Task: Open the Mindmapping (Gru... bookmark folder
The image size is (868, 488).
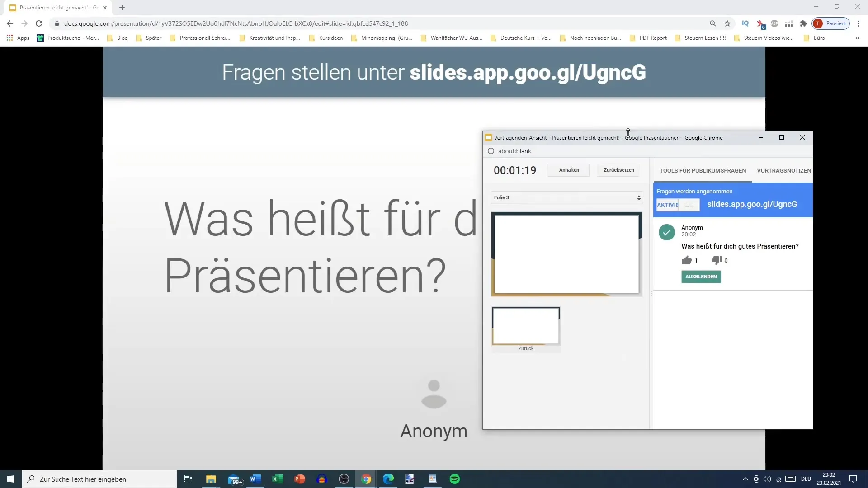Action: (382, 38)
